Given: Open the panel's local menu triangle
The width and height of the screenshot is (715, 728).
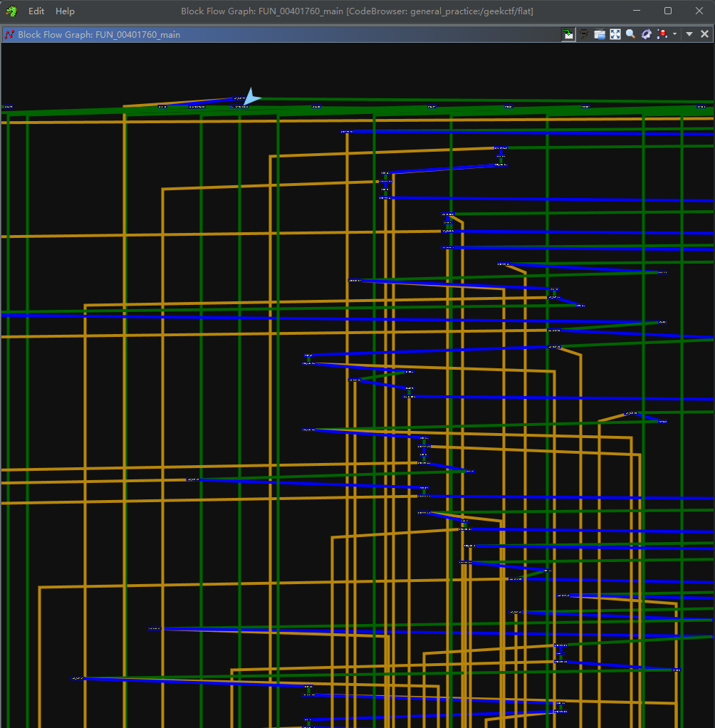Looking at the screenshot, I should (689, 34).
